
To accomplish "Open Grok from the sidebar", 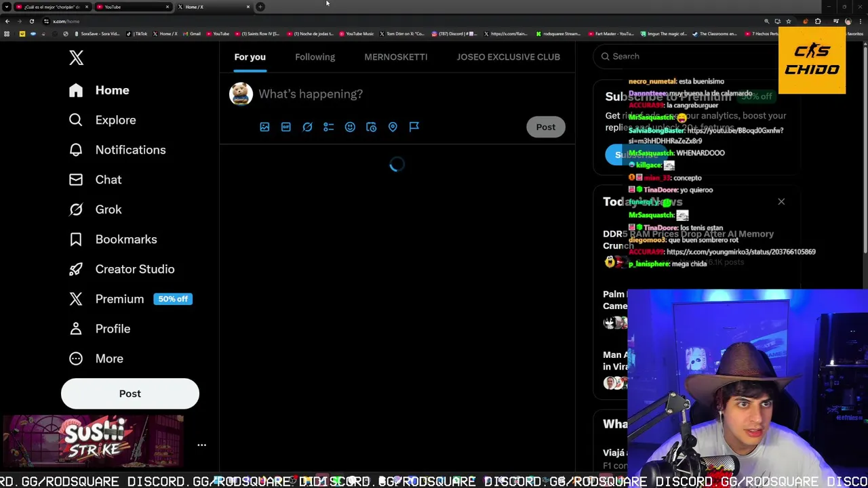I will (x=95, y=209).
